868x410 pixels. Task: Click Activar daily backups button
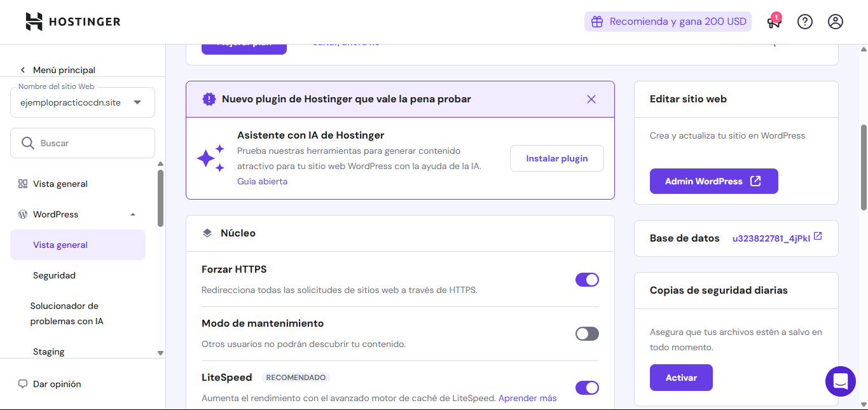tap(681, 378)
